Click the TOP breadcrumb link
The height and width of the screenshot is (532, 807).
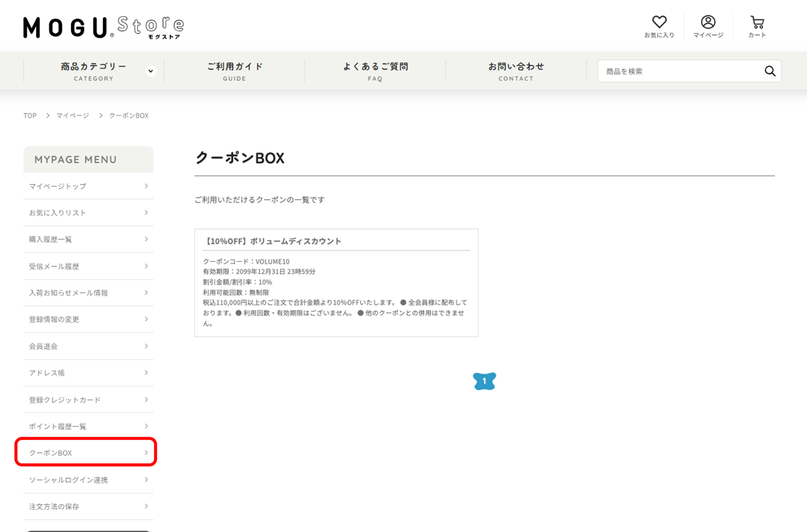pyautogui.click(x=30, y=116)
